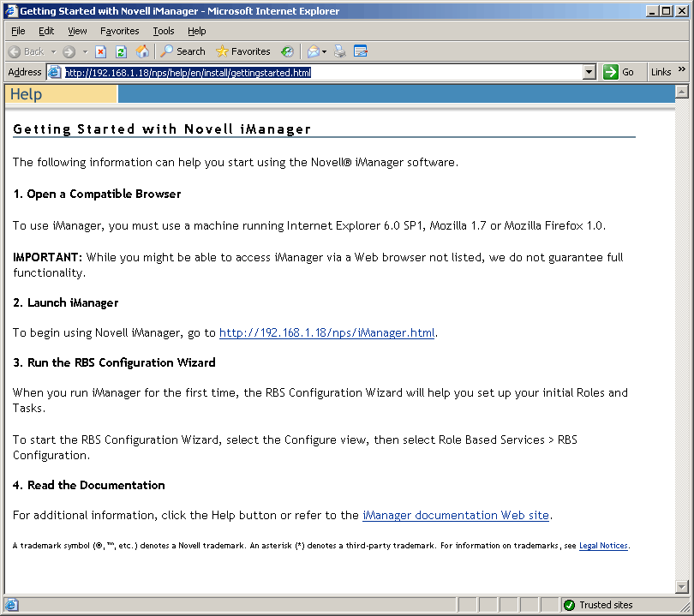This screenshot has width=694, height=616.
Task: Follow the iManager launch link
Action: 326,333
